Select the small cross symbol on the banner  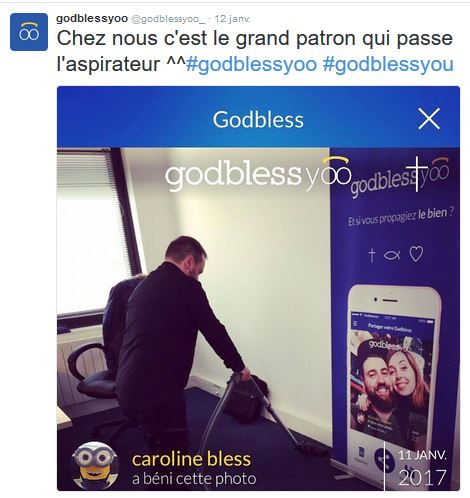(372, 255)
